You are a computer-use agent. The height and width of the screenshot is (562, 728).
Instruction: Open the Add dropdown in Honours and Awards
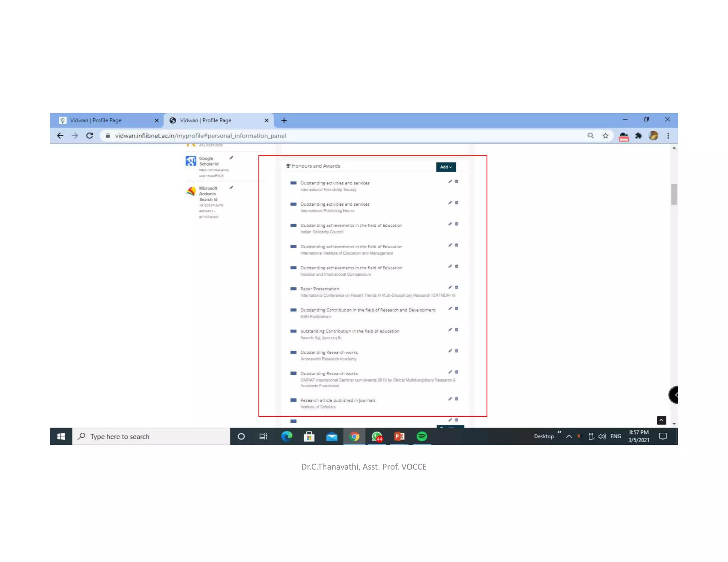[446, 167]
